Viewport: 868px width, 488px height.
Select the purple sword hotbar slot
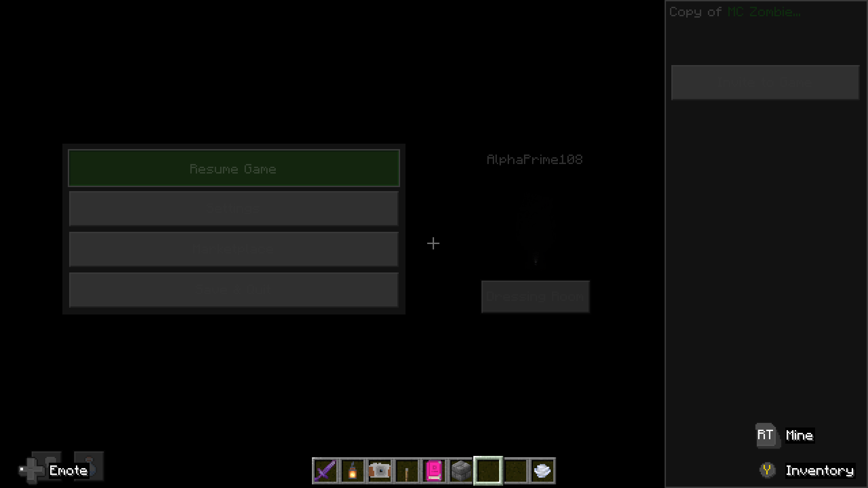coord(325,471)
